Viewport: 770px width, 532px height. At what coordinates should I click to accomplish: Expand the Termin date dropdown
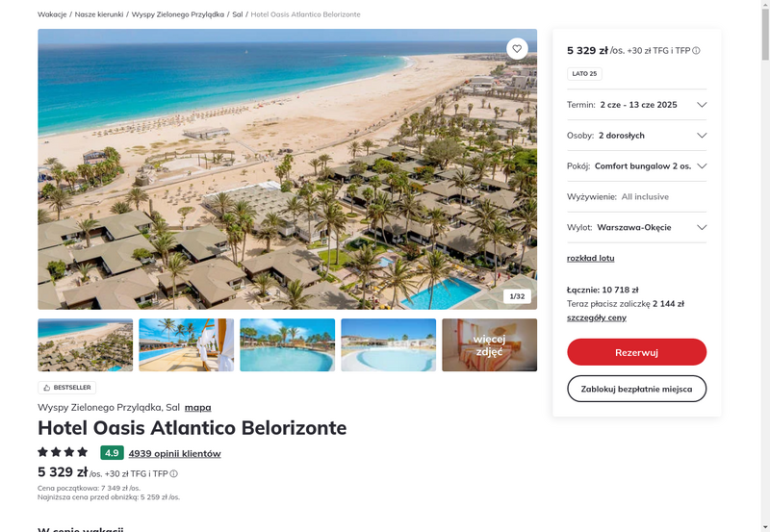pos(636,105)
